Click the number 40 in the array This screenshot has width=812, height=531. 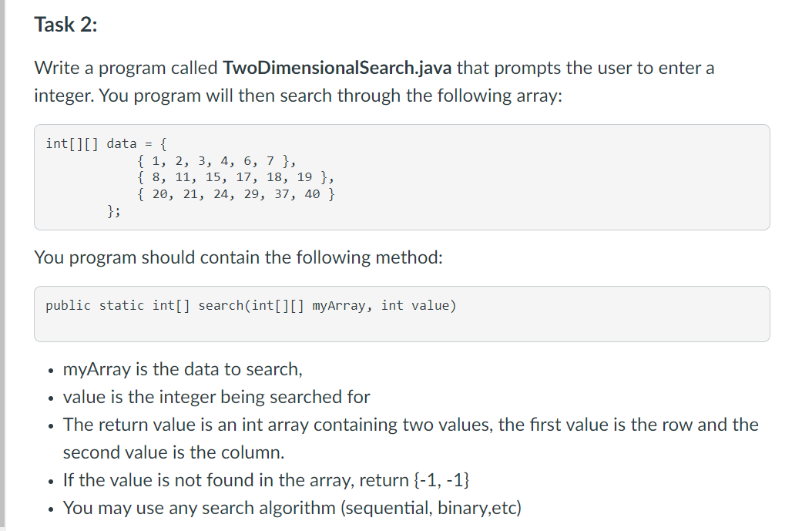click(x=312, y=194)
